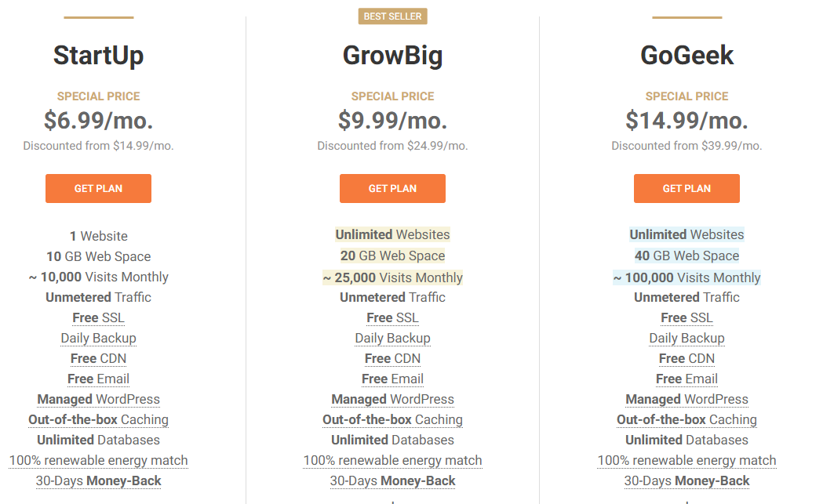Click Free Email link in StartUp plan
Viewport: 834px width, 504px height.
98,379
